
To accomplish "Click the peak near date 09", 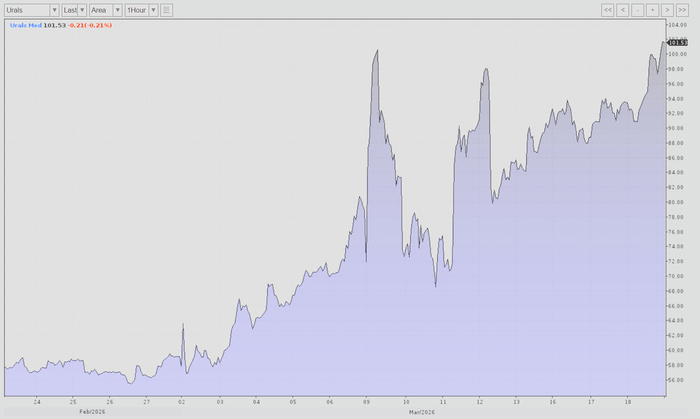I will [376, 51].
